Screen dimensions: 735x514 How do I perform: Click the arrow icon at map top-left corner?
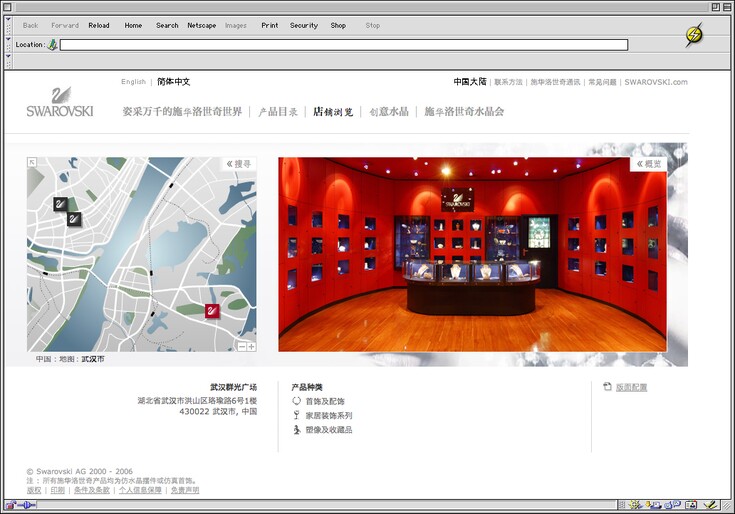(32, 162)
